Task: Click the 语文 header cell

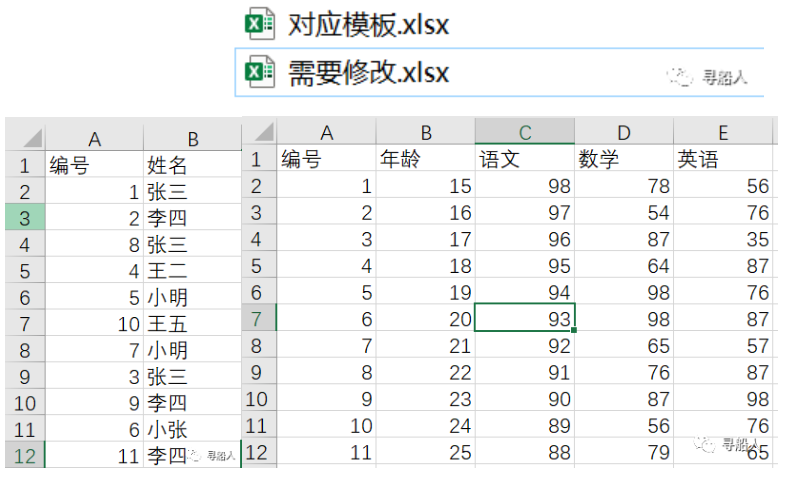Action: point(525,158)
